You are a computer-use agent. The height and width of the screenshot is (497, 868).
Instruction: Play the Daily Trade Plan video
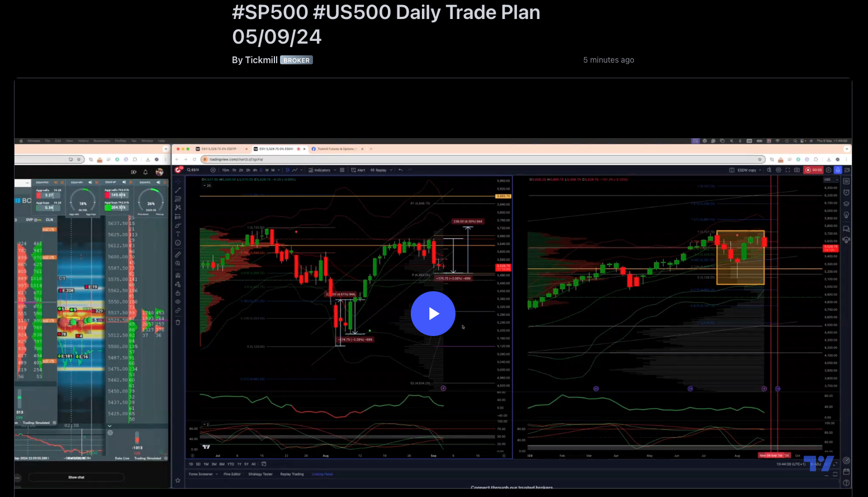433,314
